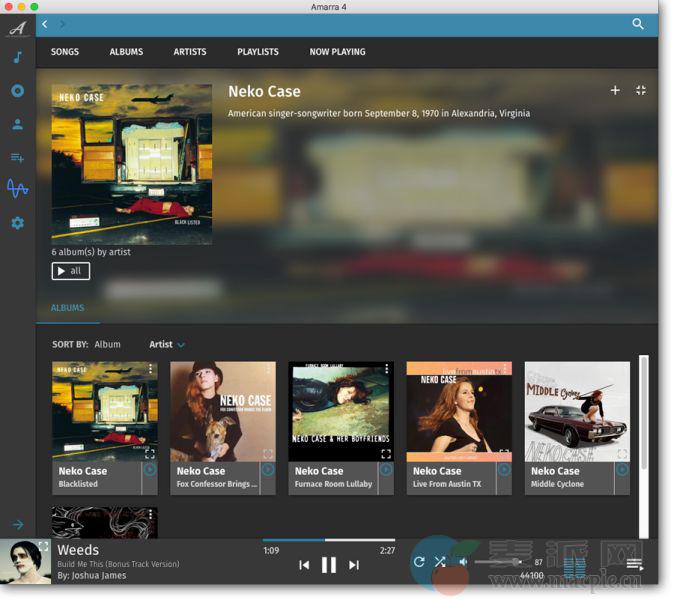Click the albums disc icon in the sidebar
Screen dimensions: 674x600
17,91
